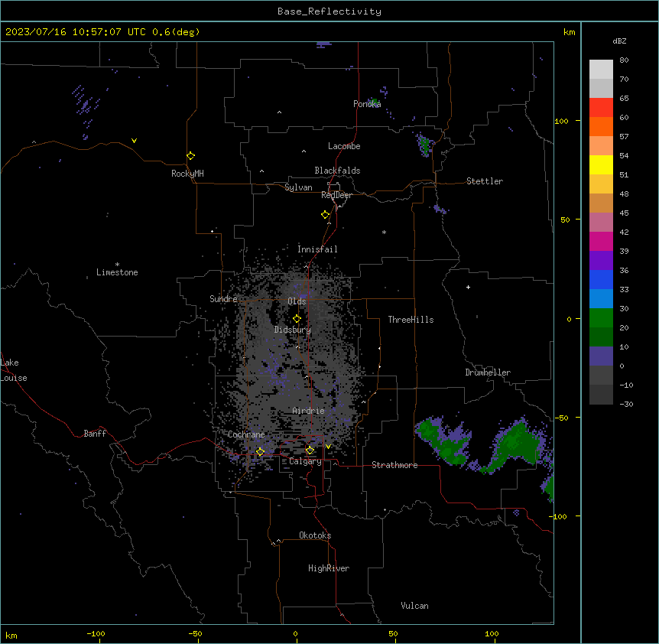Click the green echo northeast of Lacombe

point(424,145)
